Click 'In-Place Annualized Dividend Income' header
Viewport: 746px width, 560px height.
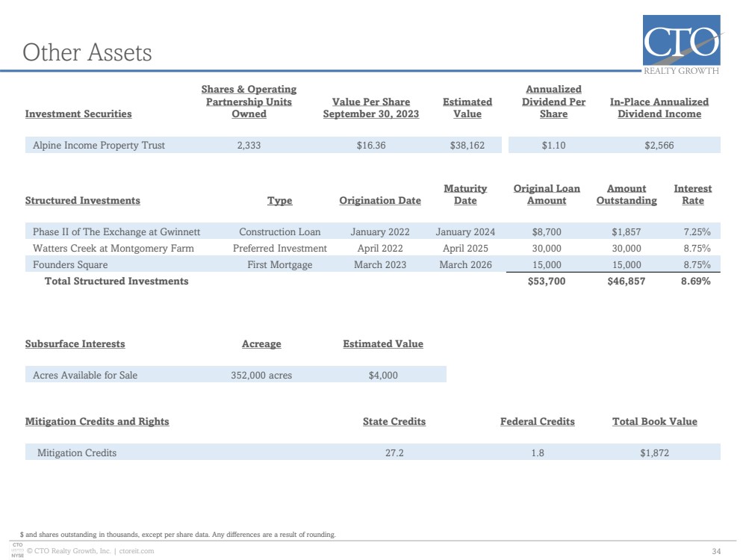tap(659, 108)
